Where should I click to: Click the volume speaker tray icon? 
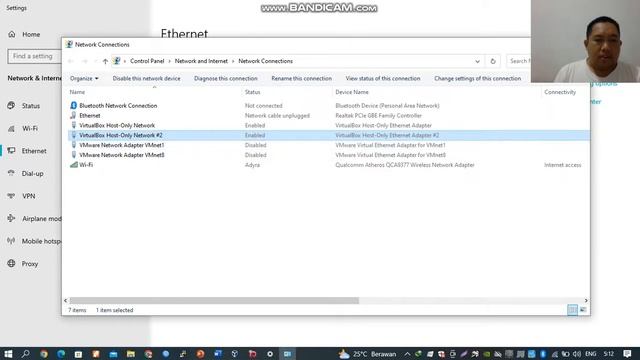tap(577, 354)
